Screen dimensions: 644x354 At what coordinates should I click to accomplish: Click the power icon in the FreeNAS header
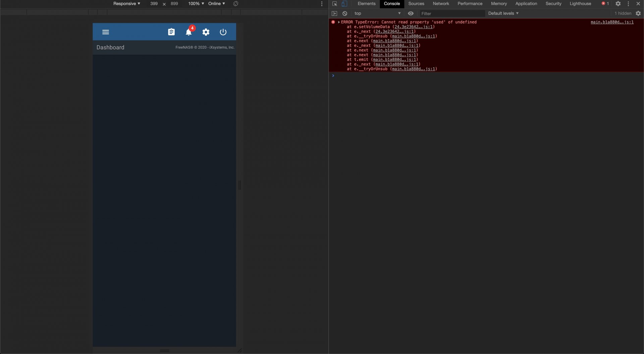tap(223, 32)
